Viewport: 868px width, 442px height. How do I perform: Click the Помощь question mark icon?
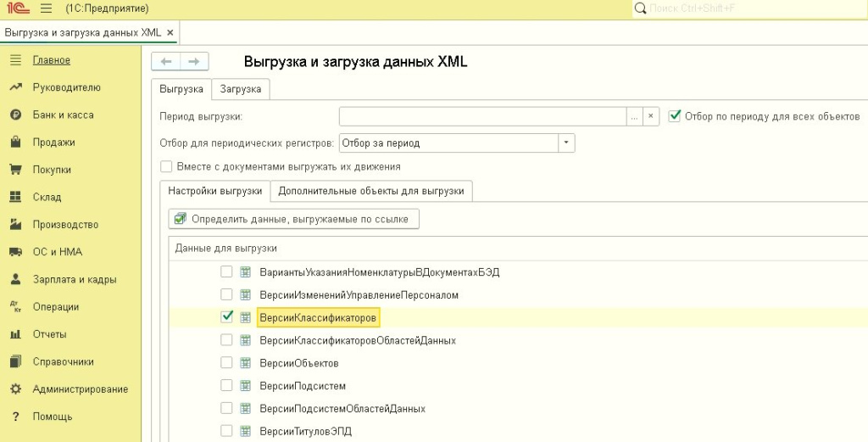(x=15, y=417)
